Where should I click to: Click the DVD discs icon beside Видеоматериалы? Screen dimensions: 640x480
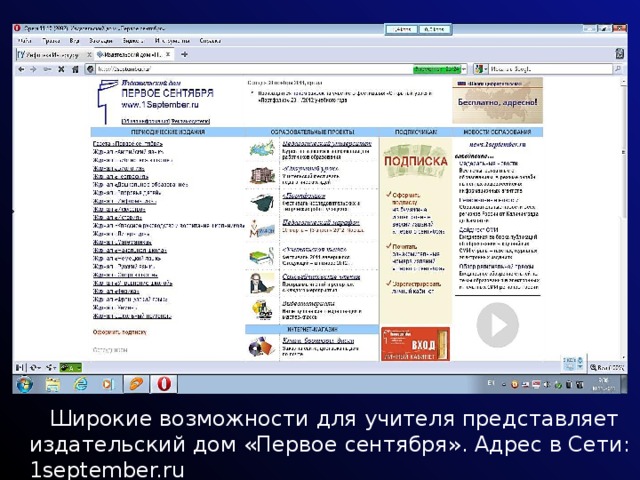pos(262,309)
